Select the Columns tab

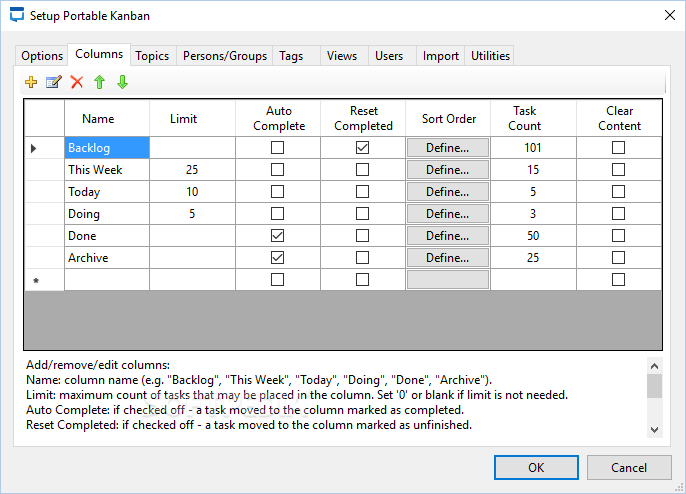click(99, 54)
